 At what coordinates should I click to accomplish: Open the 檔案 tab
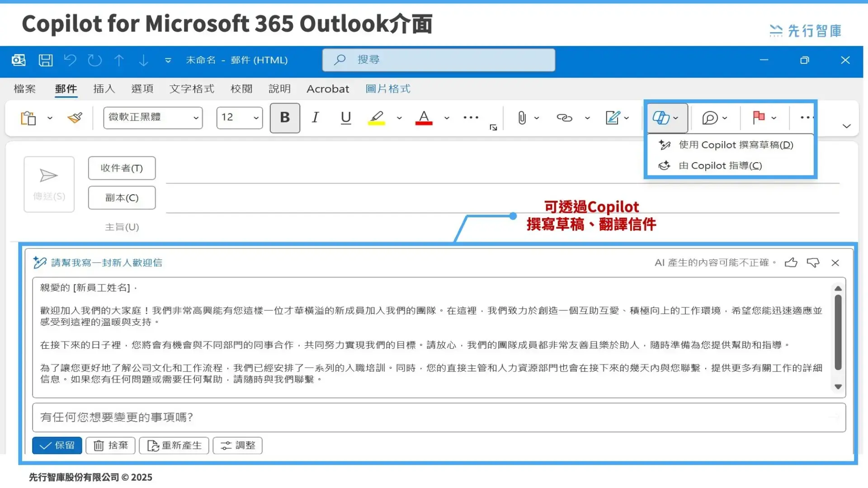click(25, 89)
